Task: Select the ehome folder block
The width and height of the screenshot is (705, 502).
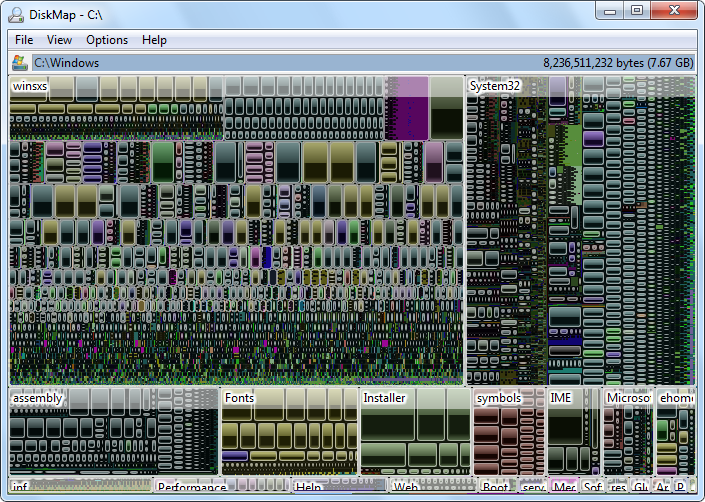Action: [x=675, y=431]
